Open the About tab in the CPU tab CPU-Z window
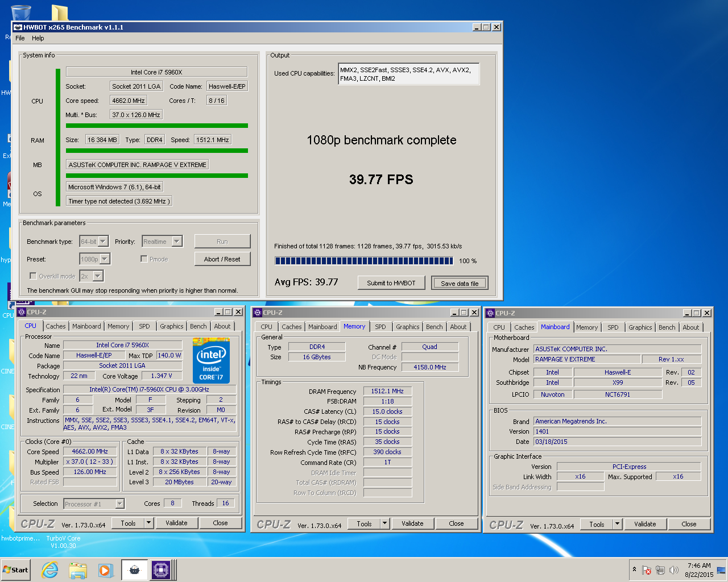728x582 pixels. coord(222,326)
